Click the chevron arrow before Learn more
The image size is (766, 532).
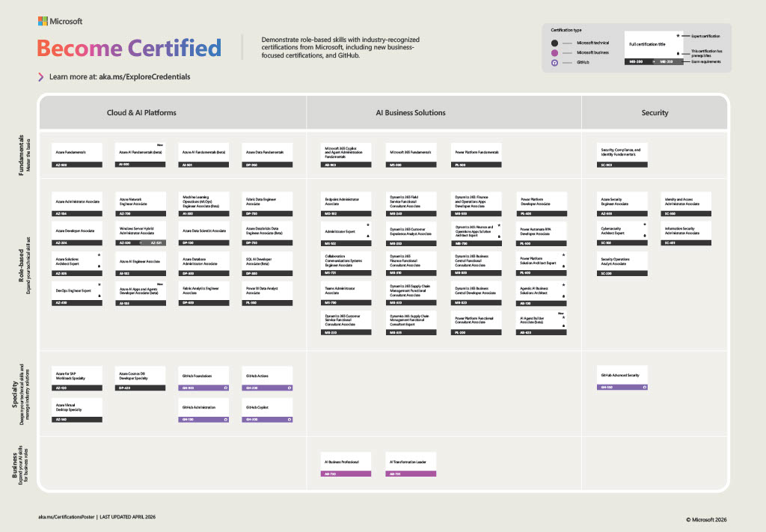(41, 76)
